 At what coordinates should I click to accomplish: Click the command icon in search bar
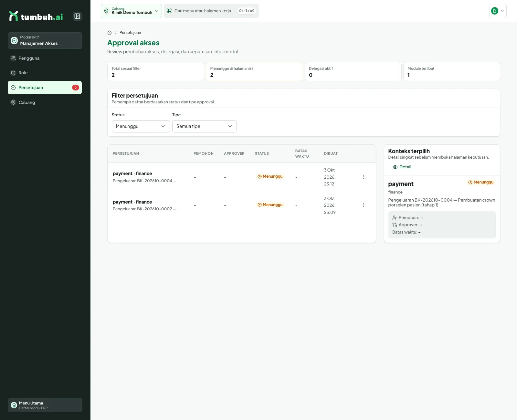[169, 11]
